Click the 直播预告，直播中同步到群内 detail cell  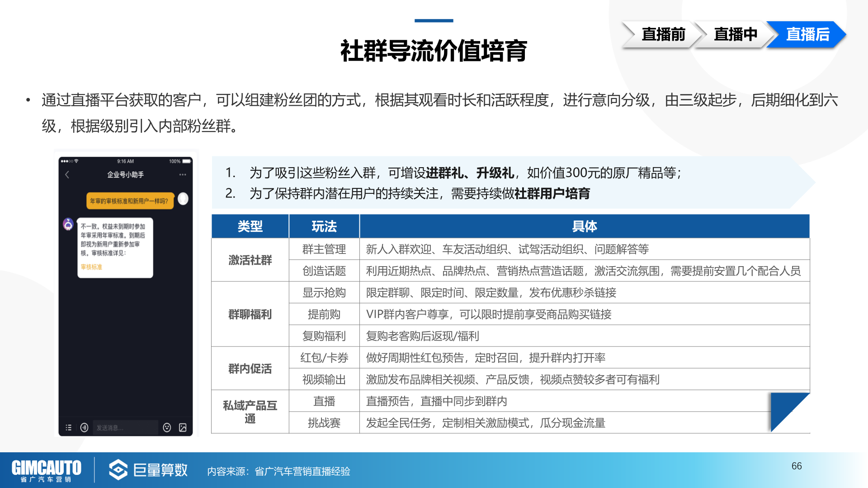(585, 401)
